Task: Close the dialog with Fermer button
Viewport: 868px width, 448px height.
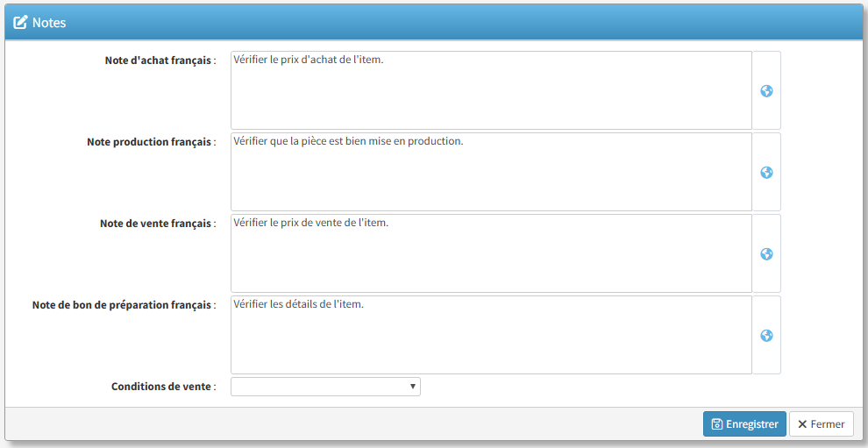Action: tap(822, 424)
